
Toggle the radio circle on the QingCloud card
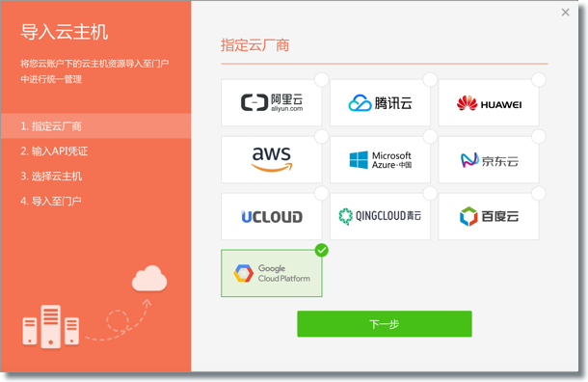tap(430, 194)
